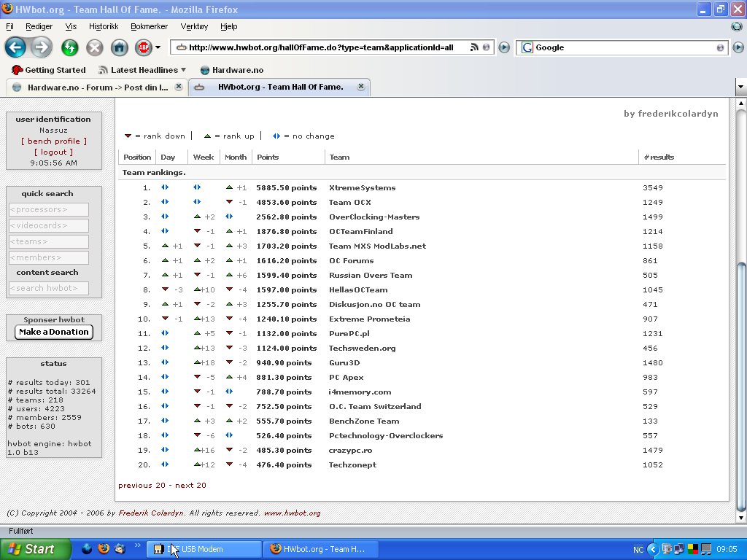Select the Guru3D team name
The height and width of the screenshot is (560, 747).
(344, 363)
